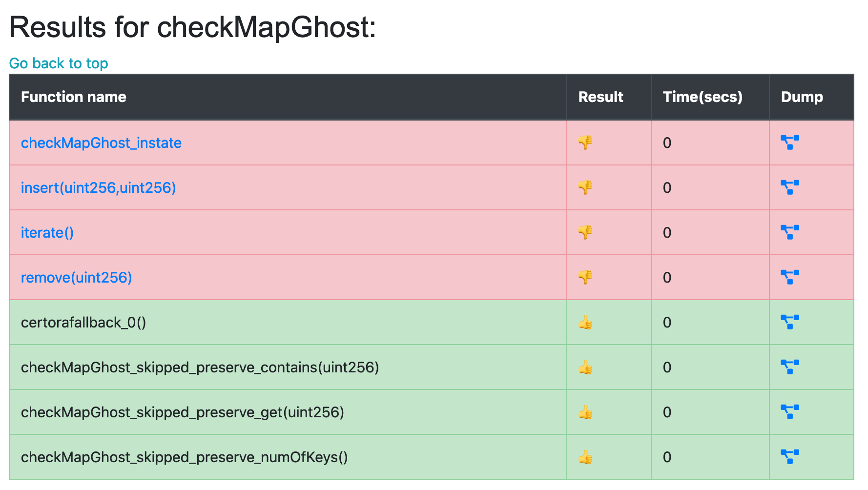Click thumbs-down result for checkMapGhost_instate
Viewport: 868px width, 490px height.
tap(585, 143)
